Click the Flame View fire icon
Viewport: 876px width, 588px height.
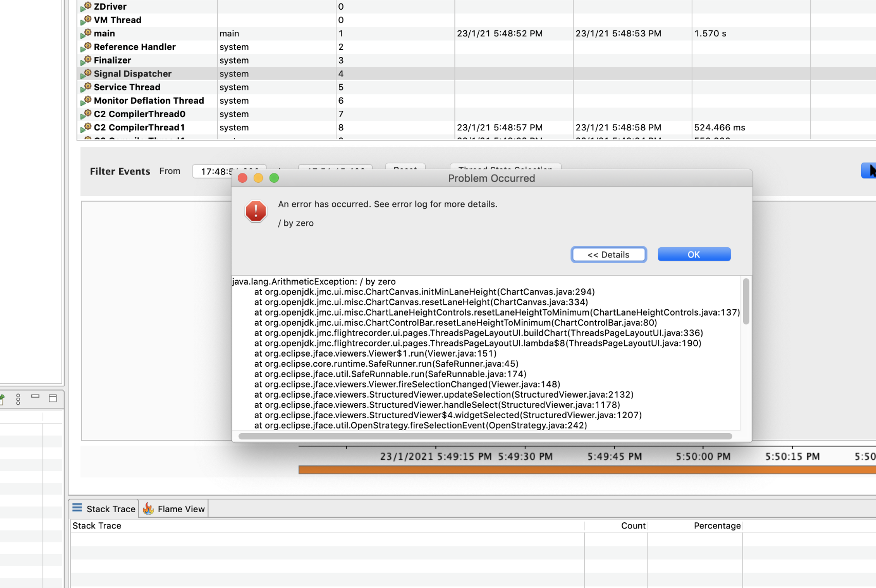(148, 508)
